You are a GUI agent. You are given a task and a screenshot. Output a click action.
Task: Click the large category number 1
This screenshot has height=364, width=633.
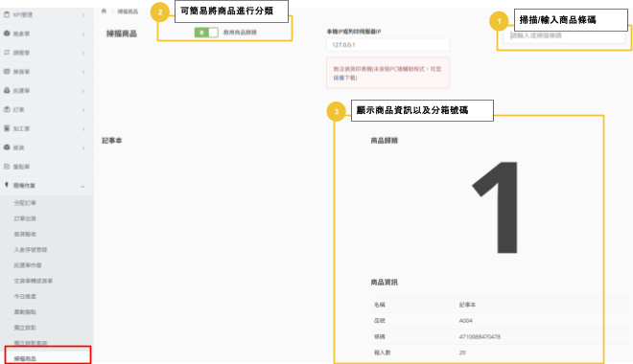point(495,207)
